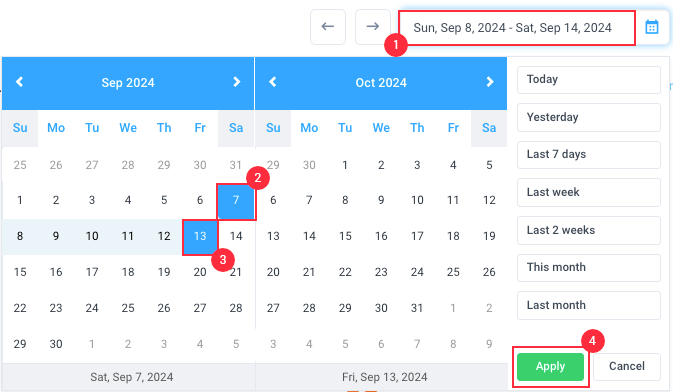Choose Last 2 weeks range
The width and height of the screenshot is (673, 392).
point(588,230)
